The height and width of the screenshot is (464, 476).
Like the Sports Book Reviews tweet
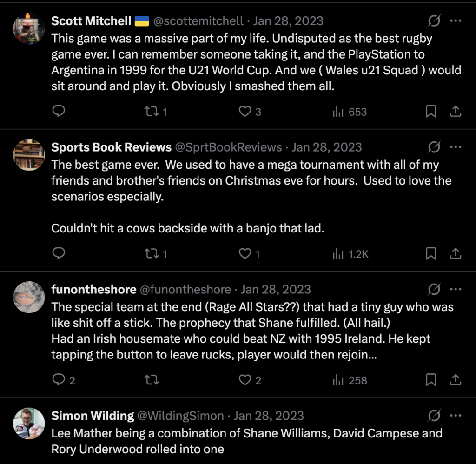coord(245,253)
